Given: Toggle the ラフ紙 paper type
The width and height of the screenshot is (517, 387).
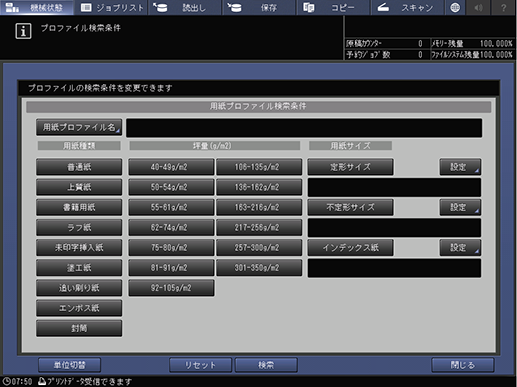Looking at the screenshot, I should coord(79,227).
